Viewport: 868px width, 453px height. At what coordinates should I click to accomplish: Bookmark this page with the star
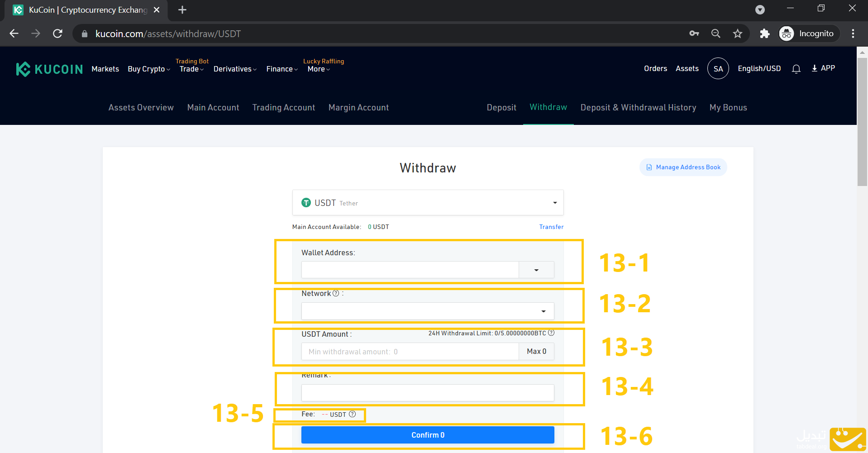pyautogui.click(x=738, y=33)
